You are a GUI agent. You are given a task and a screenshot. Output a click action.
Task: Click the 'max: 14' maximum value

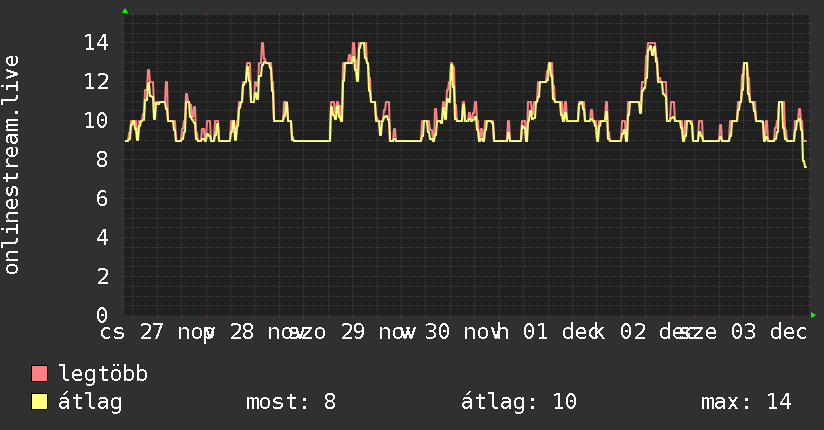click(x=746, y=402)
